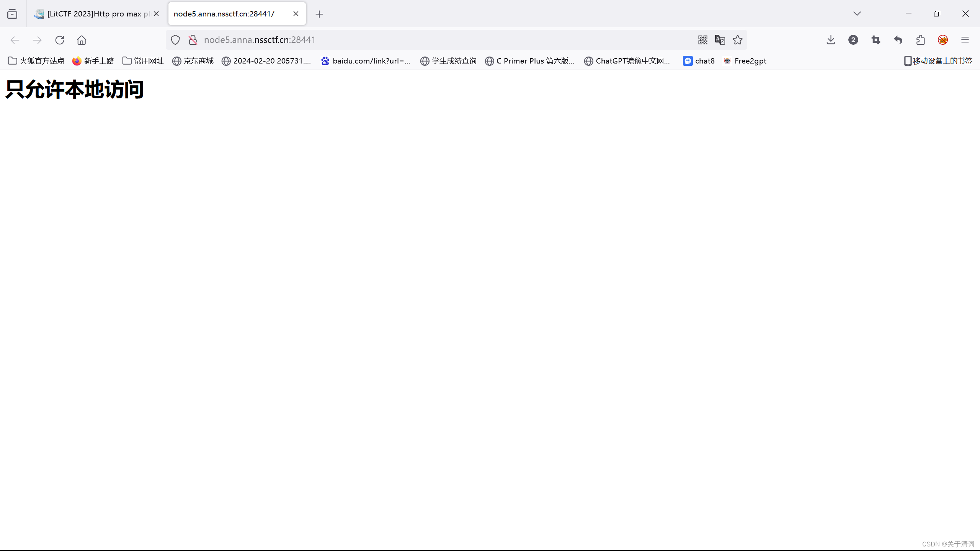Click the address bar URL field
The image size is (980, 551).
(421, 40)
